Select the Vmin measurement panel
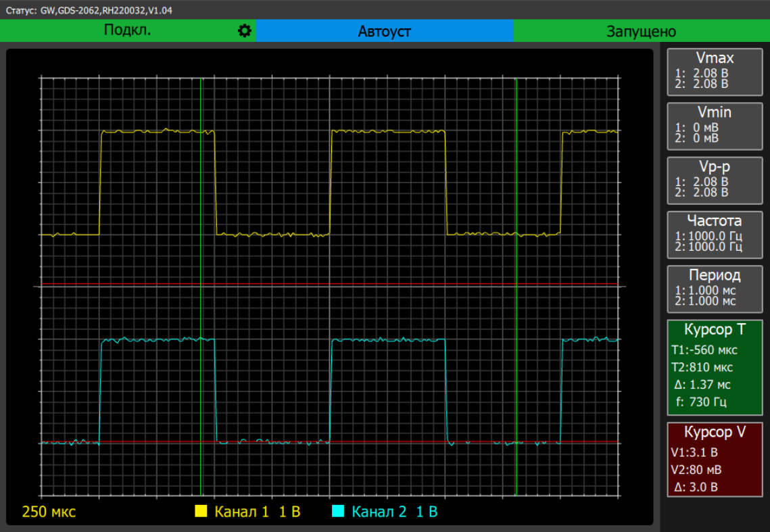The image size is (770, 532). pyautogui.click(x=715, y=126)
